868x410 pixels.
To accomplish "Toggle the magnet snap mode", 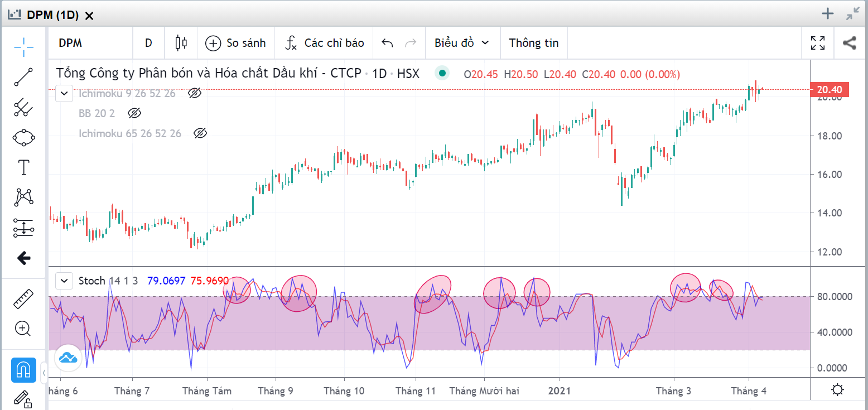I will 23,370.
